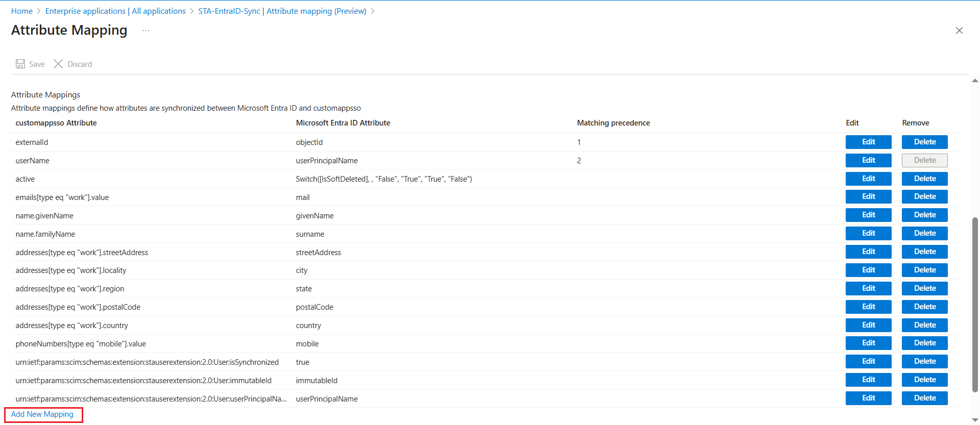The image size is (980, 425).
Task: Edit the name.givenName mapping
Action: click(x=868, y=215)
